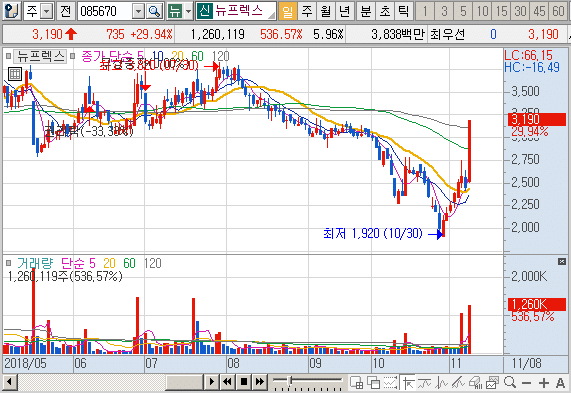Click the magnifying glass zoom tool
Image resolution: width=571 pixels, height=393 pixels.
pos(510,382)
